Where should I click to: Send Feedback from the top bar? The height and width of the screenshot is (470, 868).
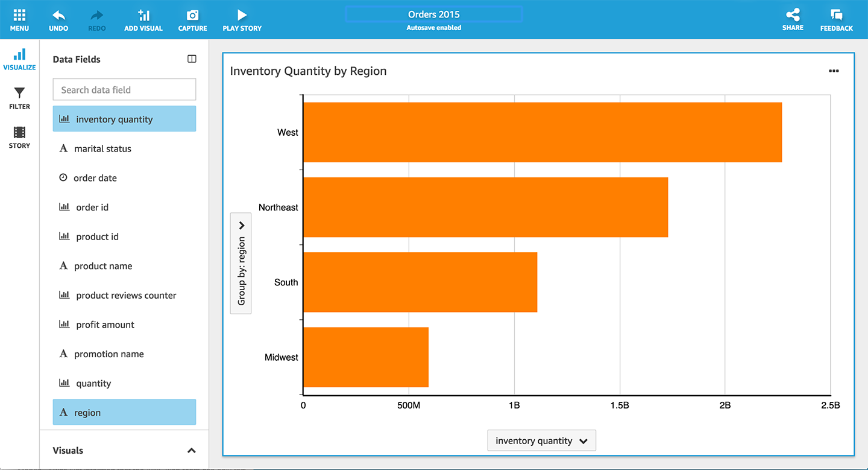[836, 19]
